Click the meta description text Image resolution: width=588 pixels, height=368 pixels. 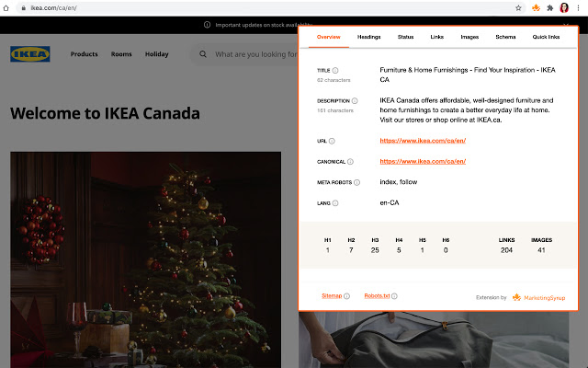click(467, 110)
